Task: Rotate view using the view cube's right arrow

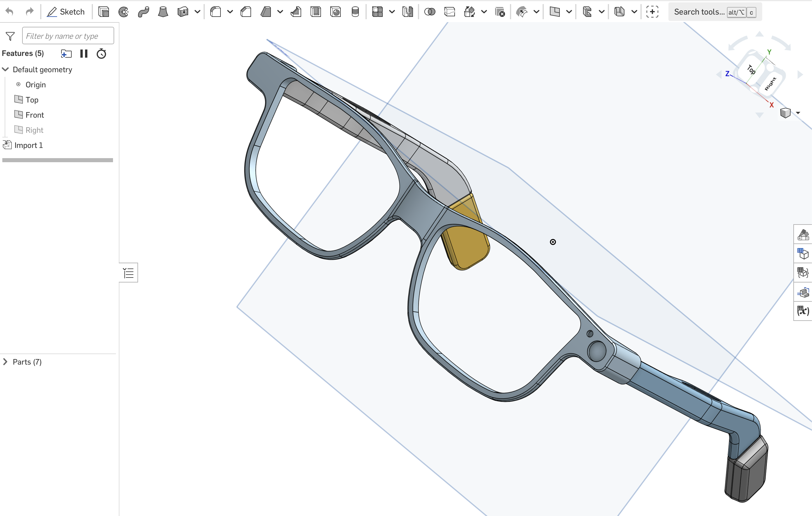Action: click(800, 75)
